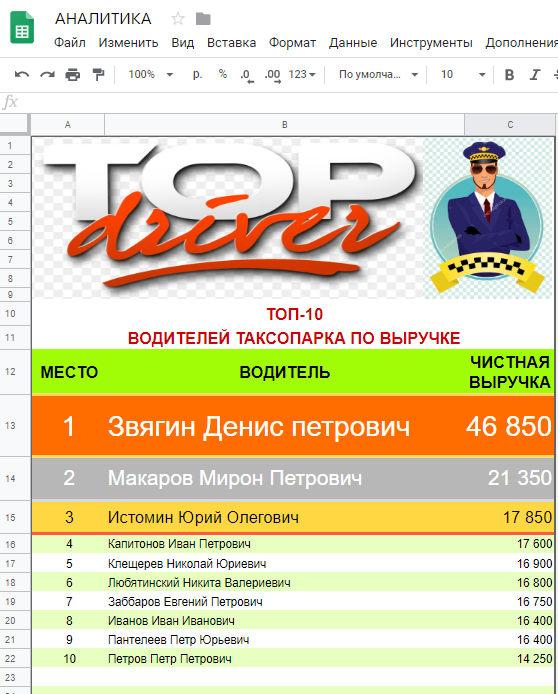The image size is (558, 694).
Task: Select cell Клещерев Николай Юриевич
Action: click(x=285, y=563)
